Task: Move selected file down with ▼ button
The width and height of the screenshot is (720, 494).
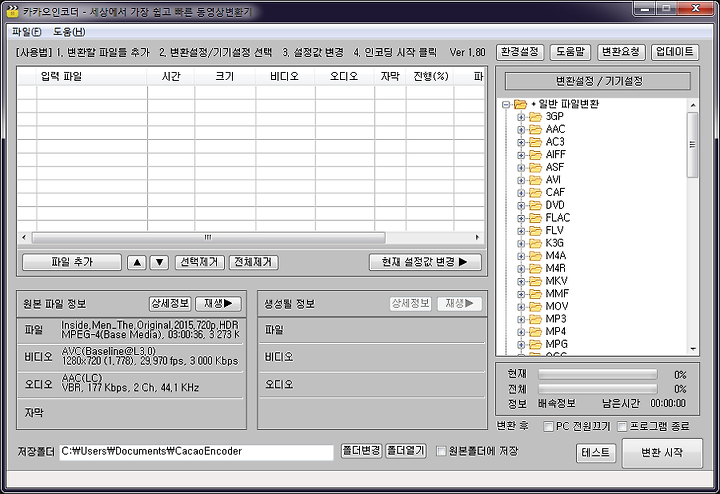Action: coord(159,262)
